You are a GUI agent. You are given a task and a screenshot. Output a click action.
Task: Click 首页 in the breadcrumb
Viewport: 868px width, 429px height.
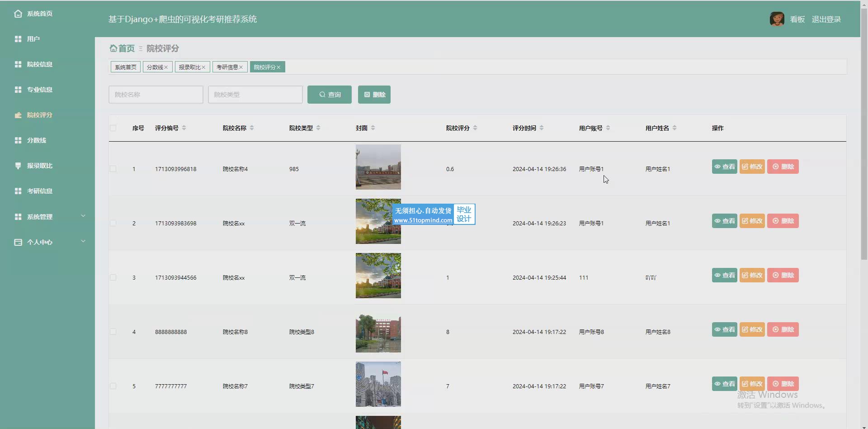coord(127,48)
